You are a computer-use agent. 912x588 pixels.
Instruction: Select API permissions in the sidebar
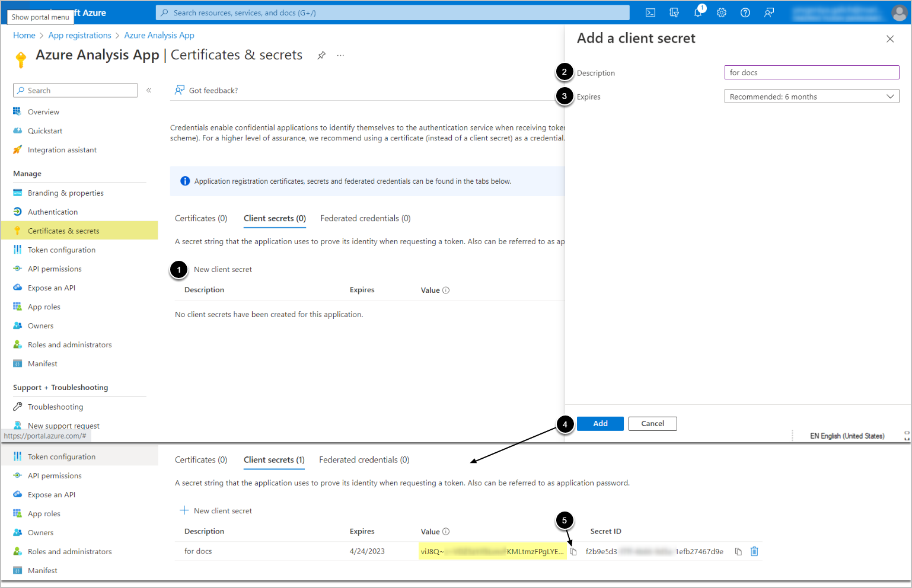(55, 269)
